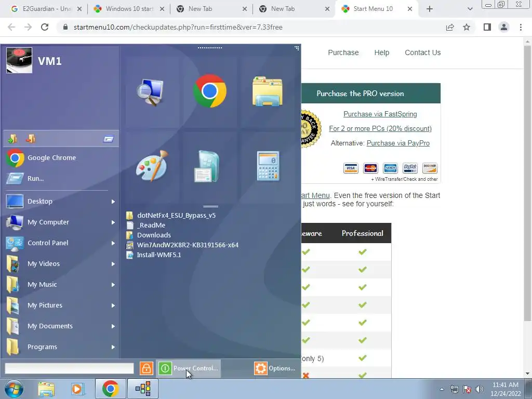
Task: Click the small window icon in pinned bar
Action: 109,139
